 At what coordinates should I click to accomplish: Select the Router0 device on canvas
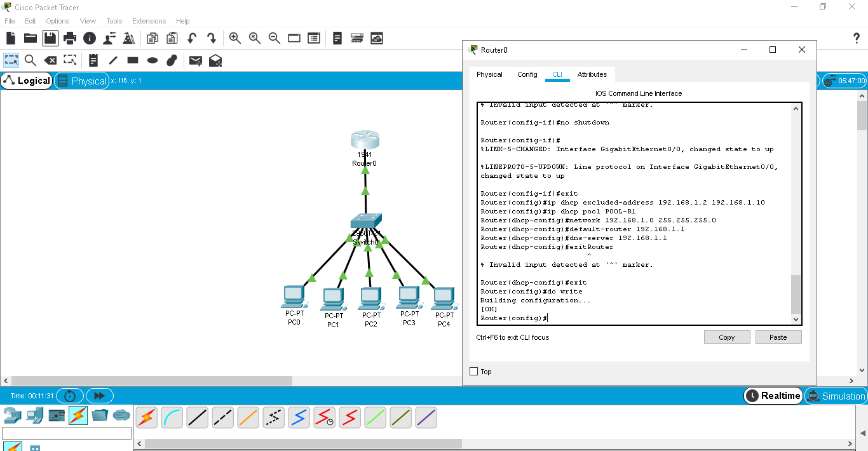pos(364,141)
